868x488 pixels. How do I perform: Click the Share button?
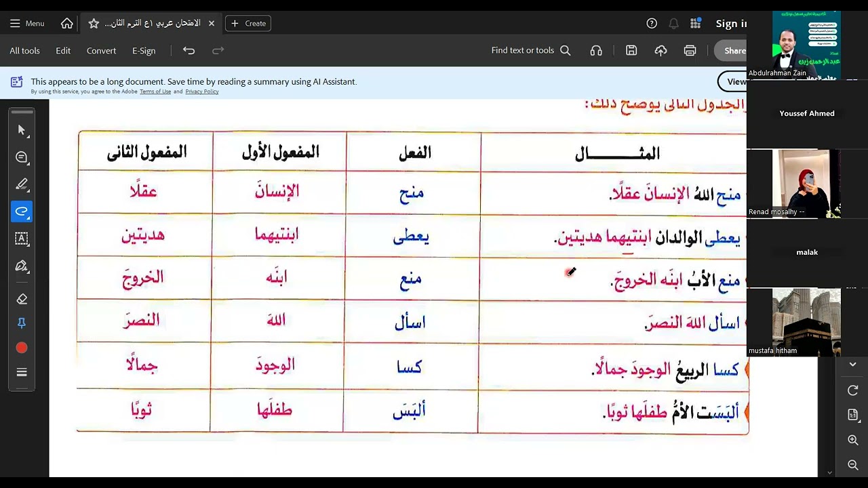(731, 50)
